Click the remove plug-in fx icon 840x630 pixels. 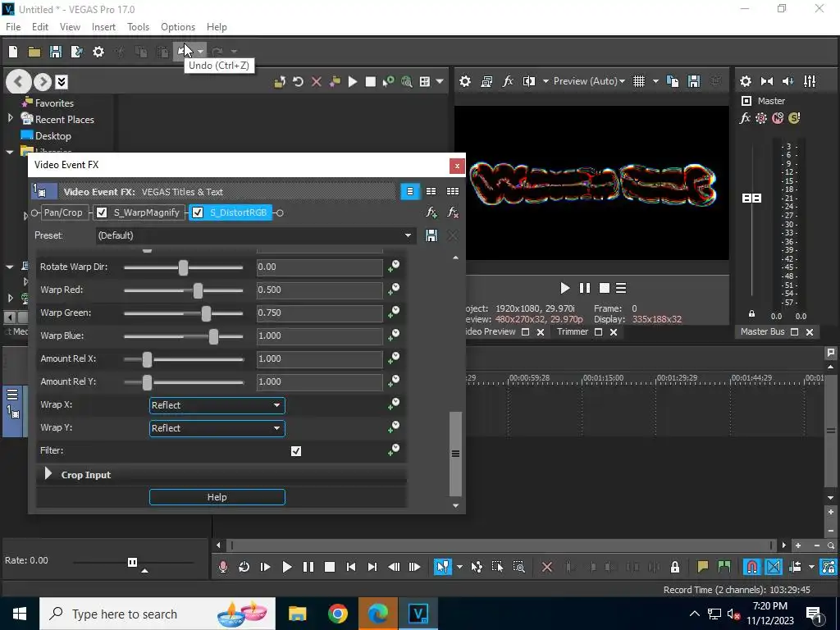[x=453, y=212]
